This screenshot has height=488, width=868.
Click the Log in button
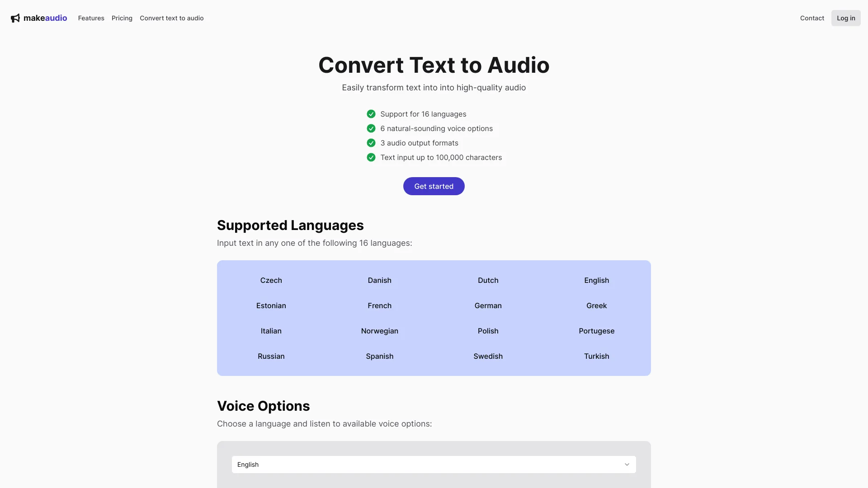(x=845, y=18)
